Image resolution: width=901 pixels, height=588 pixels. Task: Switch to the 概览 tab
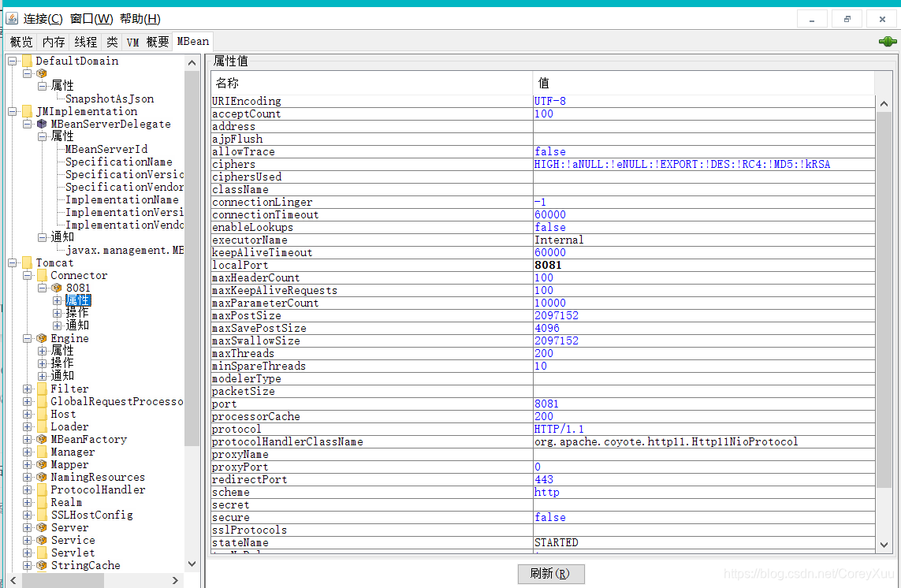(x=22, y=42)
